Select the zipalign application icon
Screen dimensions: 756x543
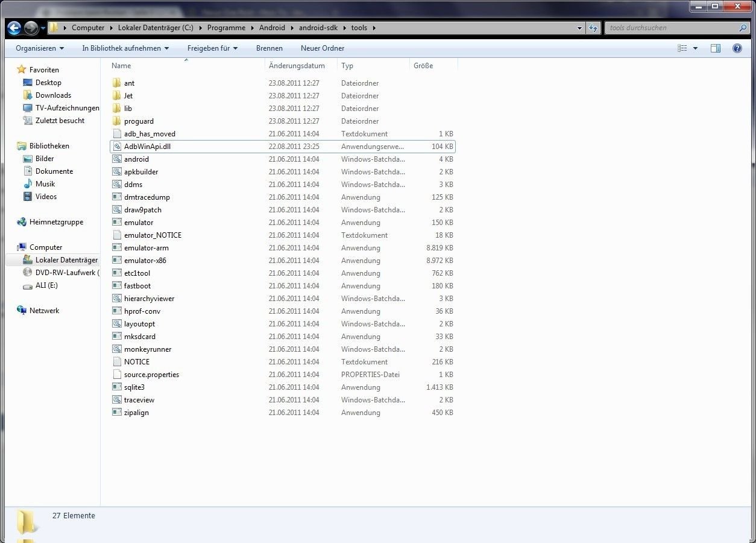pyautogui.click(x=117, y=413)
